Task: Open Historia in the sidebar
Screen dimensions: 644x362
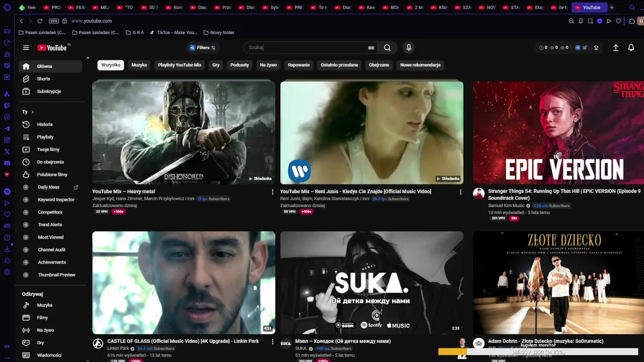Action: click(x=50, y=124)
